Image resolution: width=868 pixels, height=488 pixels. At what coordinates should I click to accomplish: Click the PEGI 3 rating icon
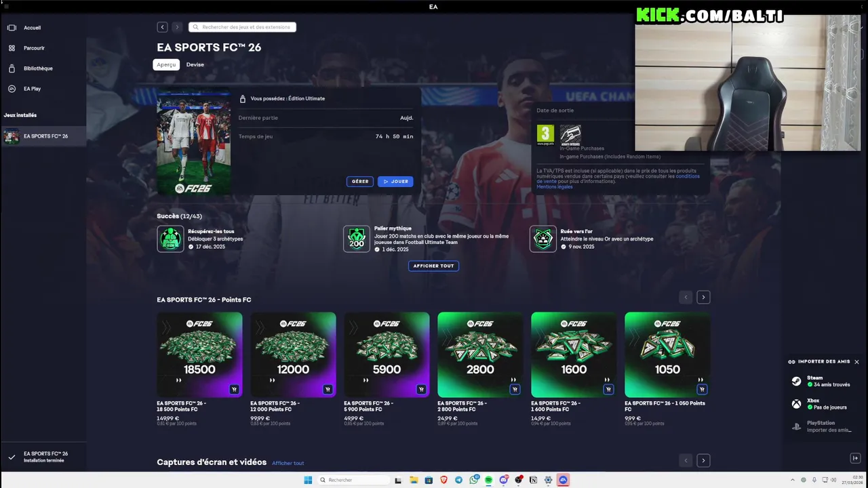point(545,134)
